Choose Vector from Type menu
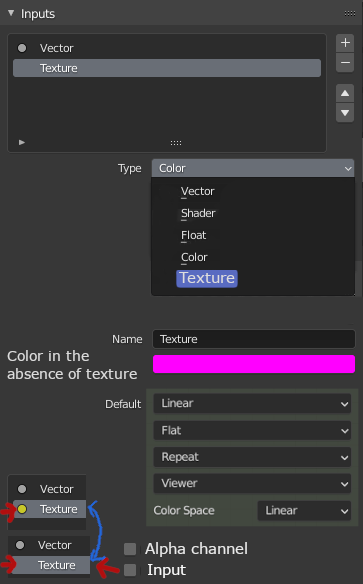This screenshot has width=363, height=584. [x=198, y=191]
